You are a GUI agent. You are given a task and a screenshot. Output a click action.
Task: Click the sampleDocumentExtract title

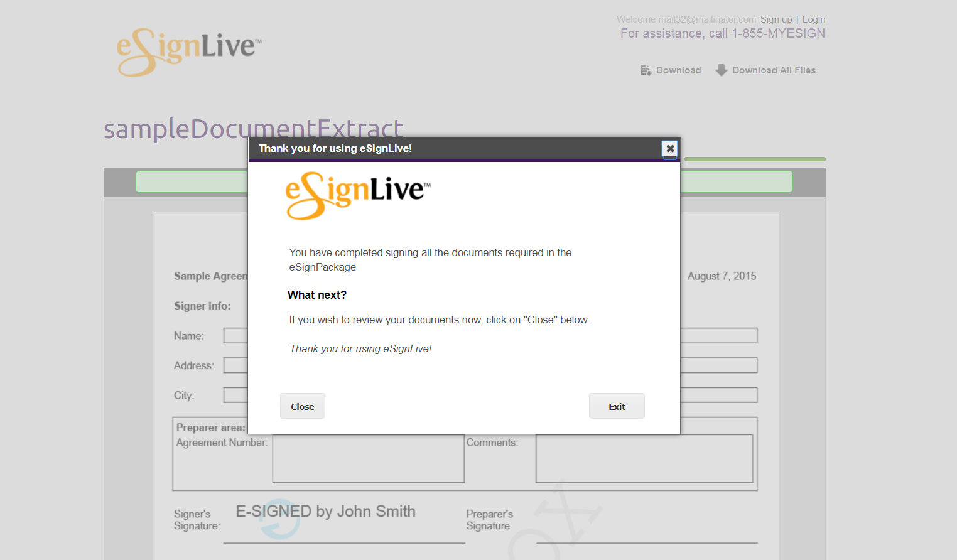click(253, 129)
